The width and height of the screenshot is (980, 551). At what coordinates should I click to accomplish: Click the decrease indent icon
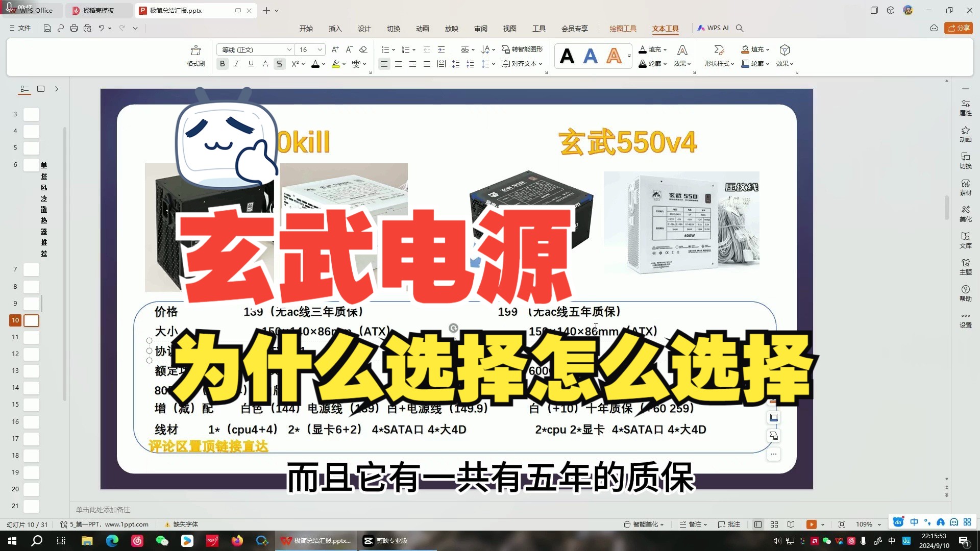pyautogui.click(x=427, y=49)
